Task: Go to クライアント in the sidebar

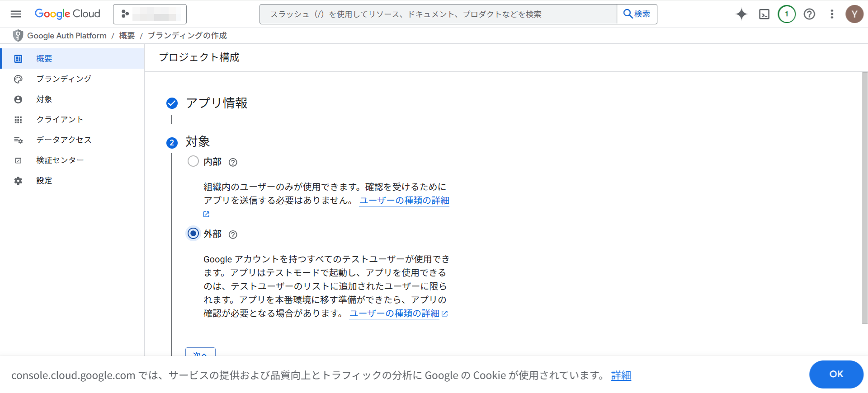Action: coord(60,120)
